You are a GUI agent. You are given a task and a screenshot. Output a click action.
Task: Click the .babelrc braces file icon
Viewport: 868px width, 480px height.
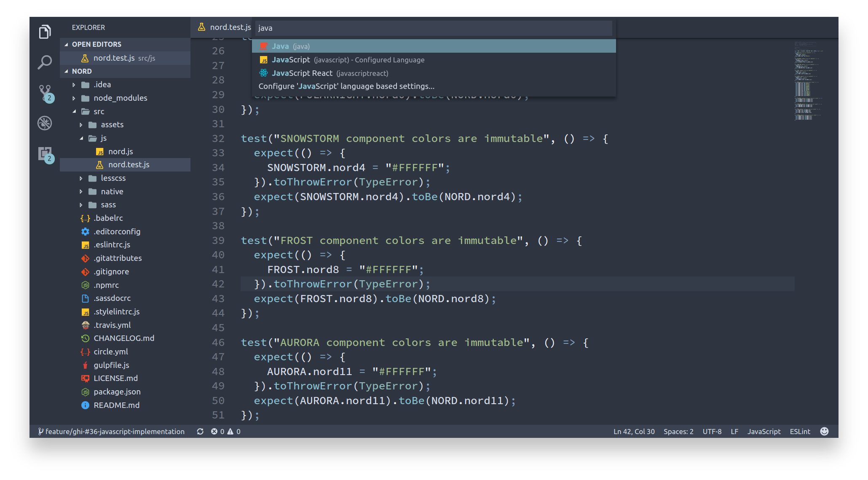pos(85,218)
